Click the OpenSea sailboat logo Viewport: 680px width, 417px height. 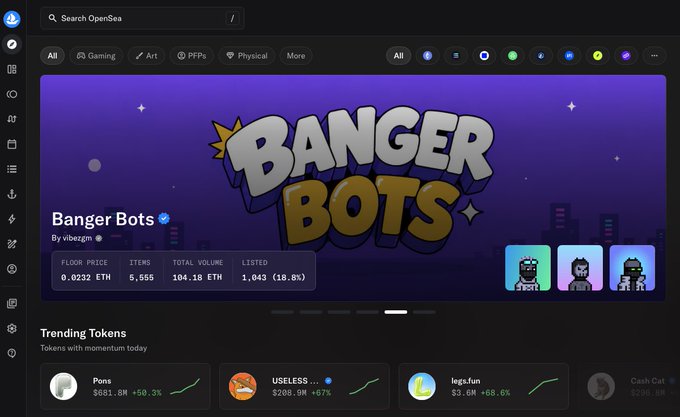[12, 19]
